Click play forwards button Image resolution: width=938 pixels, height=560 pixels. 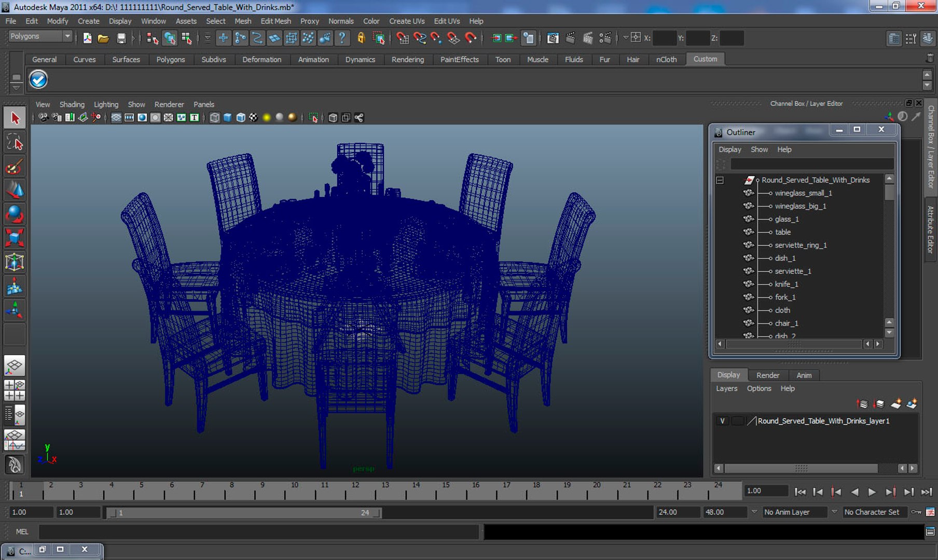click(872, 492)
